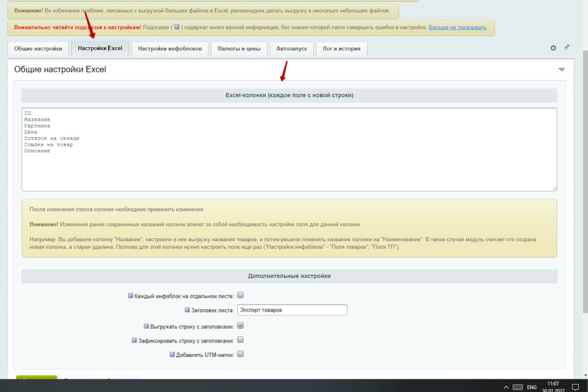Click into the Excel columns textarea
Image resolution: width=588 pixels, height=392 pixels.
coord(289,149)
